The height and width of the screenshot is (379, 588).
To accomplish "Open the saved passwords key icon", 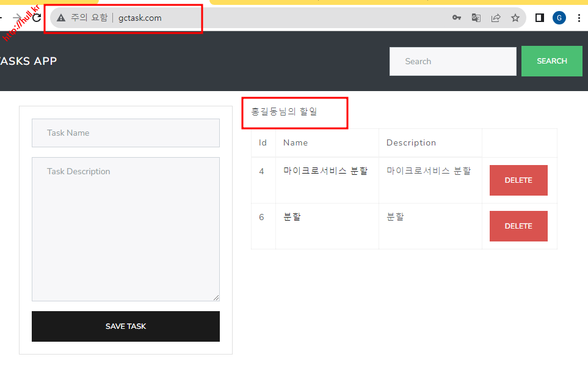I will pos(456,18).
